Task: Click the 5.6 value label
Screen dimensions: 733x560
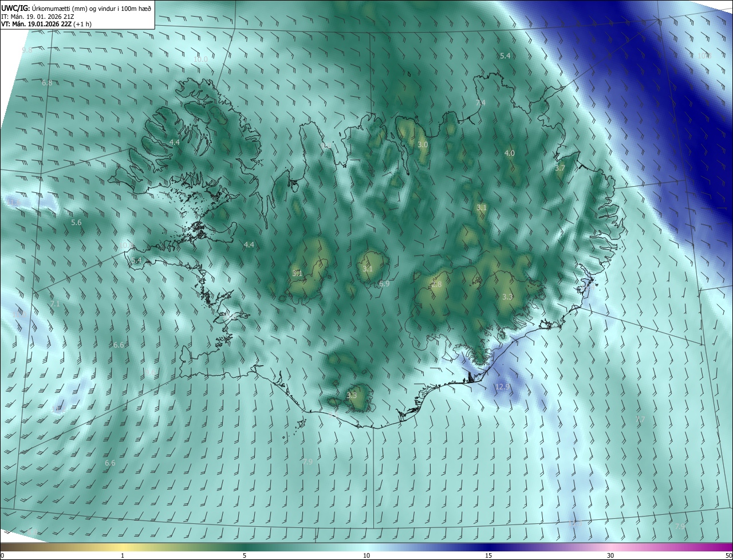Action: [76, 222]
